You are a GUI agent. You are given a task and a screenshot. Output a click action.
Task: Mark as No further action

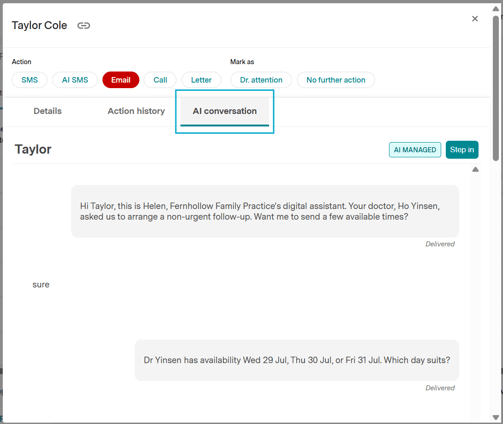click(336, 80)
